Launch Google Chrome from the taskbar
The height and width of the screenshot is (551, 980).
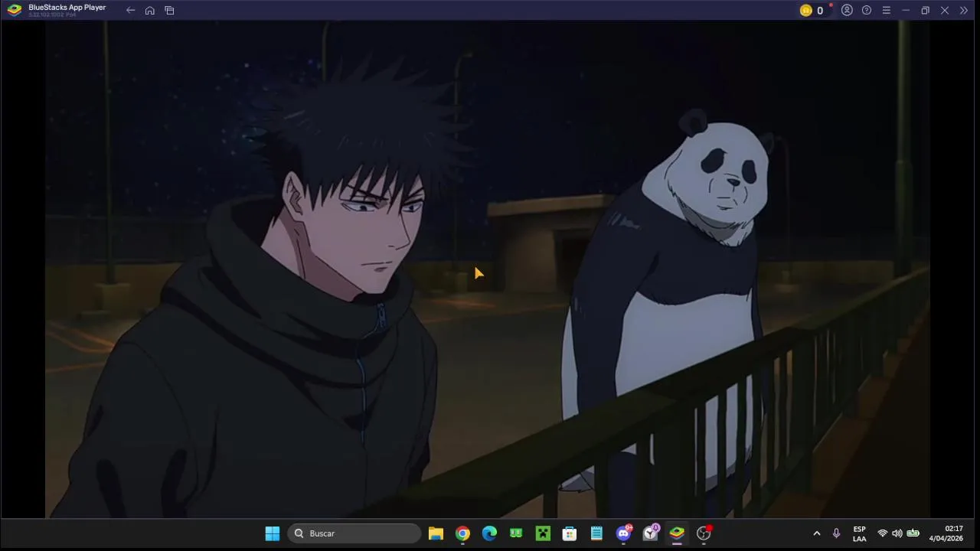click(462, 533)
